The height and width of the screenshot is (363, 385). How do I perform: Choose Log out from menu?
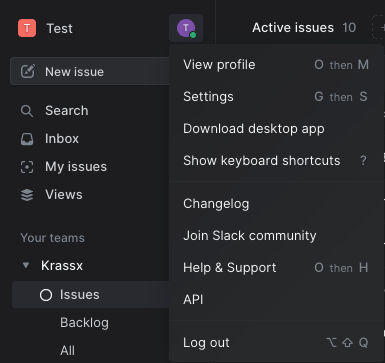point(276,343)
